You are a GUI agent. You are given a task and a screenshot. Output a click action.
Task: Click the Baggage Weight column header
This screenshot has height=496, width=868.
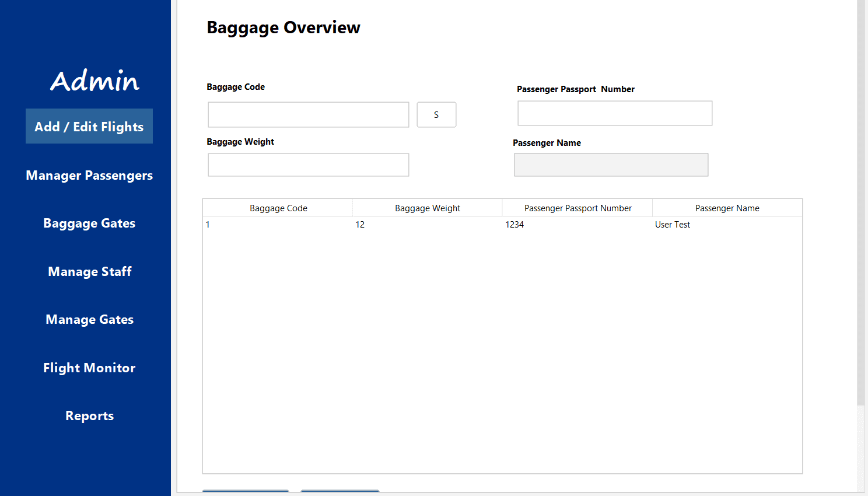coord(427,208)
